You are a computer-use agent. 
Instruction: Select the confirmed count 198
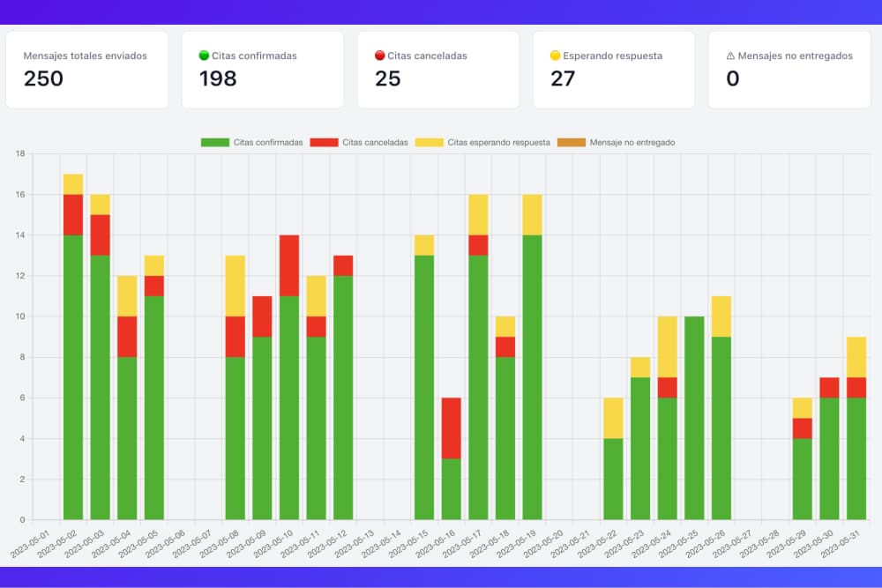click(x=218, y=78)
